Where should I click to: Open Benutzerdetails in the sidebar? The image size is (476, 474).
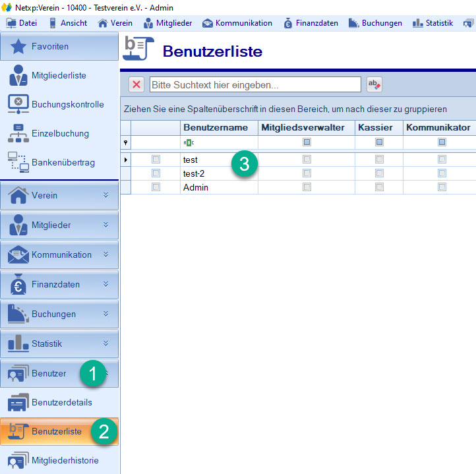tap(61, 402)
